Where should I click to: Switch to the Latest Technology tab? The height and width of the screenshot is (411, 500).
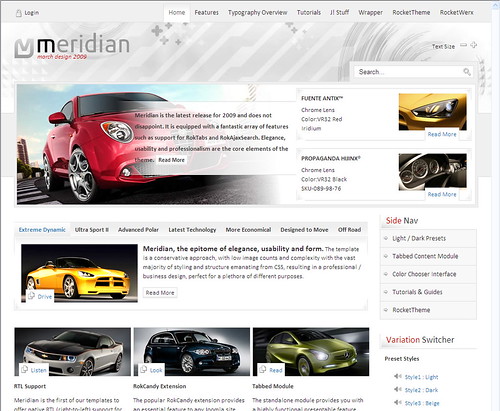[192, 230]
